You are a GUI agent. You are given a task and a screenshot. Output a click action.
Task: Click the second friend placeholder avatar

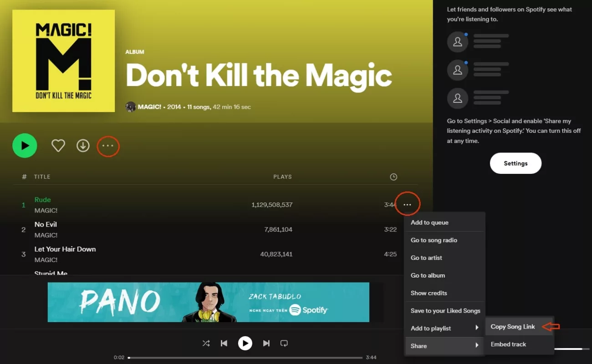458,70
